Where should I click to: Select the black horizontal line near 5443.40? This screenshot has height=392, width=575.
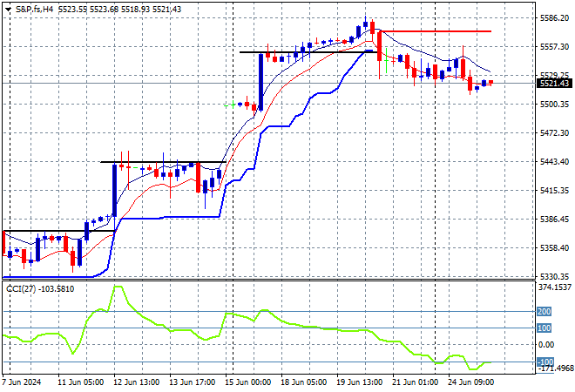[x=163, y=162]
